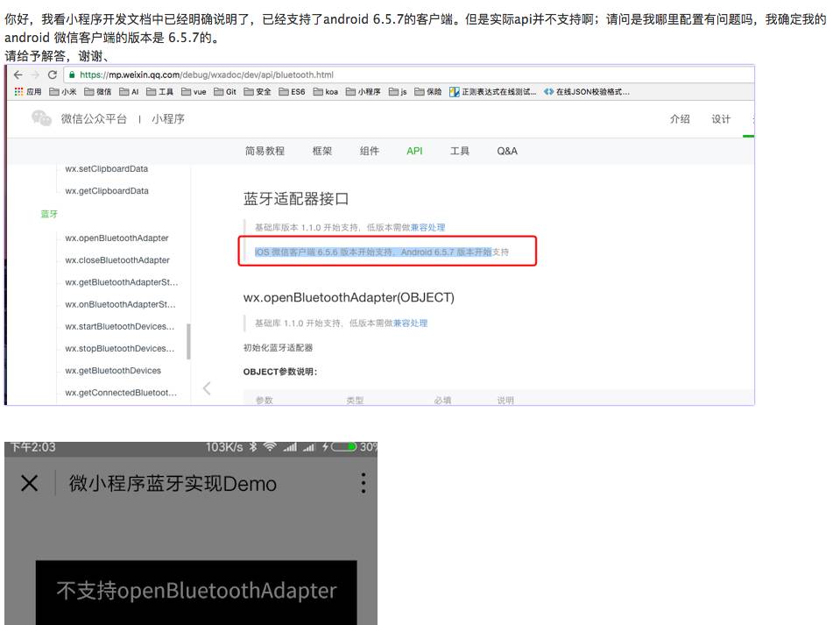Switch to the 组件 tab
Viewport: 840px width, 625px height.
(369, 151)
